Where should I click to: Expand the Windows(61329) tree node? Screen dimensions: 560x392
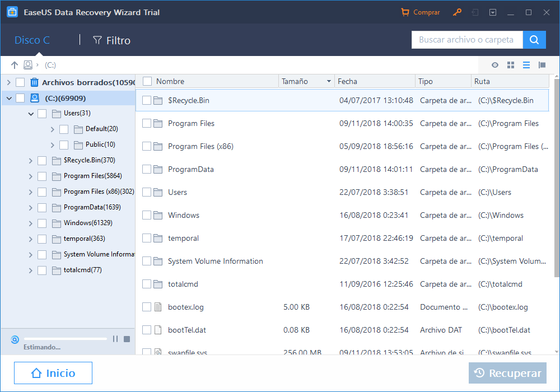pos(31,223)
